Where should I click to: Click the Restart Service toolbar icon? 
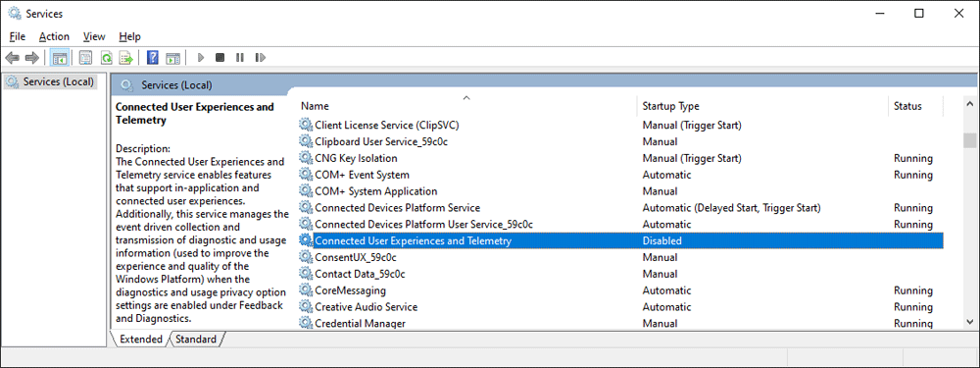tap(261, 58)
